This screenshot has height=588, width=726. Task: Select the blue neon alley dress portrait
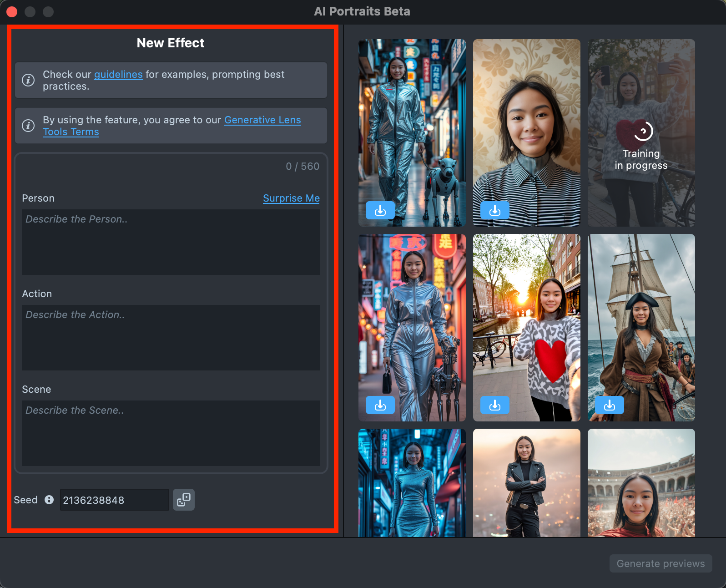point(412,482)
